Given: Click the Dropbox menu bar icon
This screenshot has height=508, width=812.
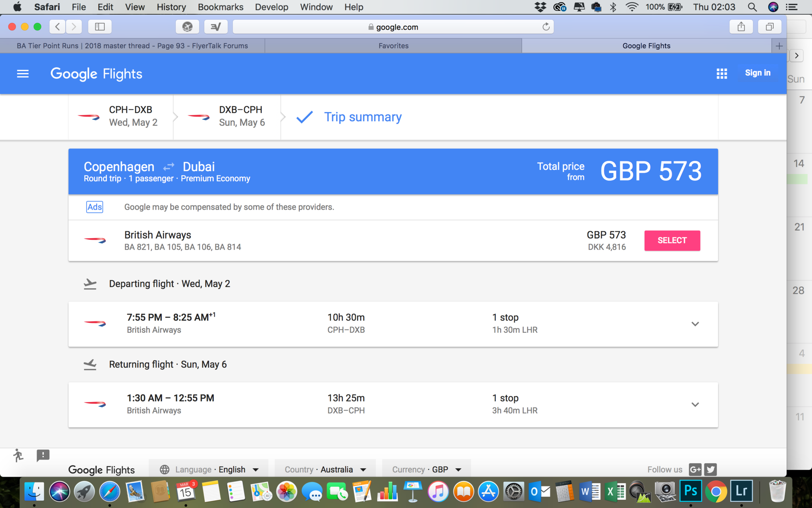Looking at the screenshot, I should 540,7.
